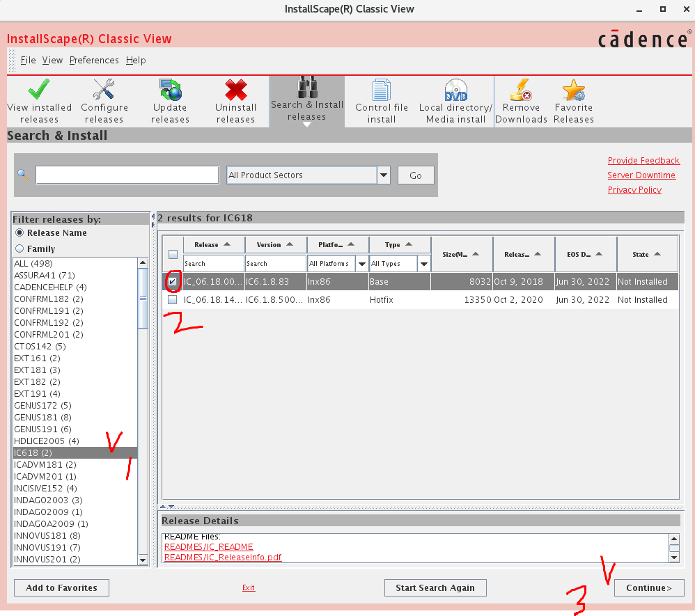Select the IC6.1.8.500 Hotfix row
Image resolution: width=695 pixels, height=616 pixels.
click(x=420, y=299)
